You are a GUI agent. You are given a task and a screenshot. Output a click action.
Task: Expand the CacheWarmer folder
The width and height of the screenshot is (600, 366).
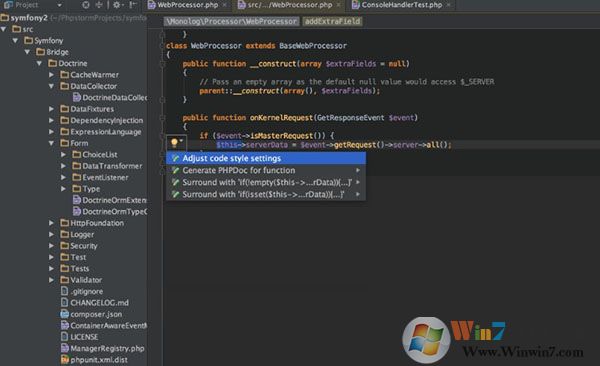[51, 75]
